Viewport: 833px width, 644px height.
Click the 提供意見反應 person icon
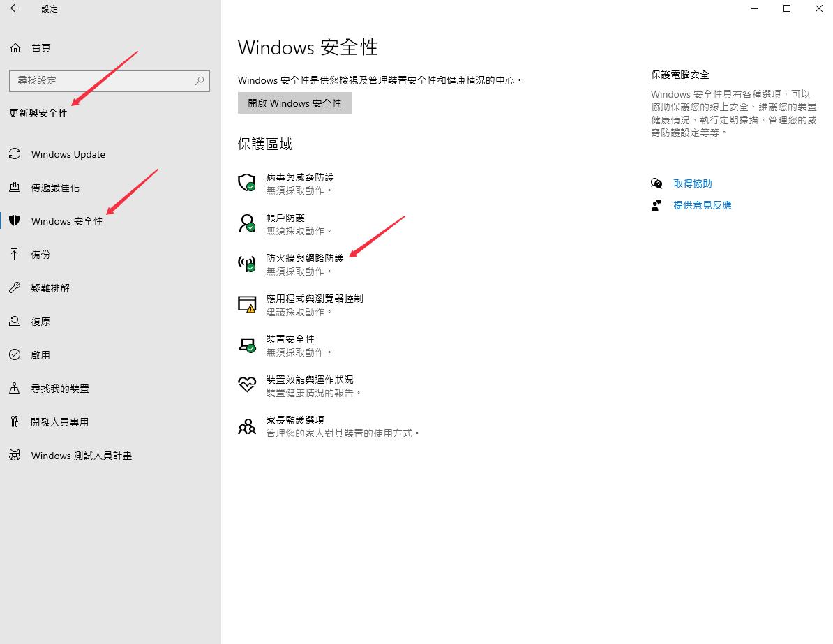(656, 205)
